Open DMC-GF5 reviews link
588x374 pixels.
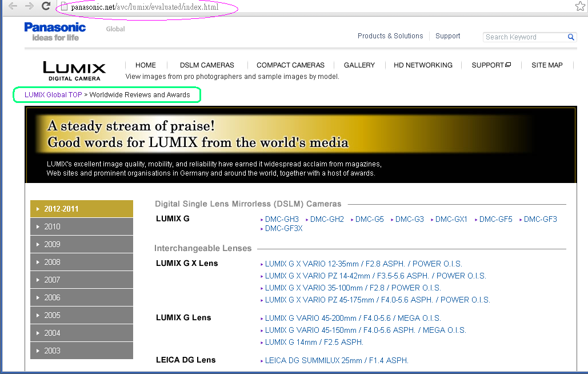[x=496, y=219]
